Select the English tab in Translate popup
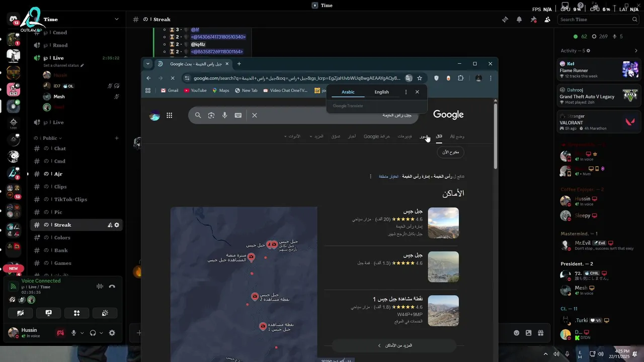 click(x=381, y=92)
